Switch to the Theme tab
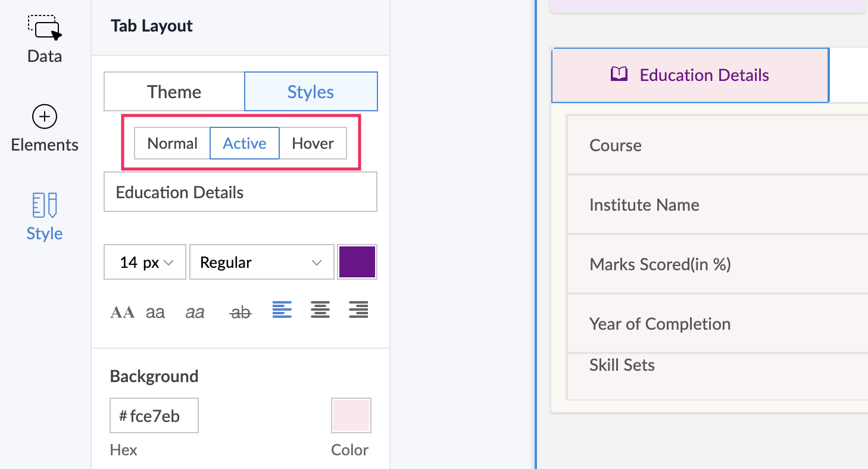The width and height of the screenshot is (868, 469). pos(174,92)
